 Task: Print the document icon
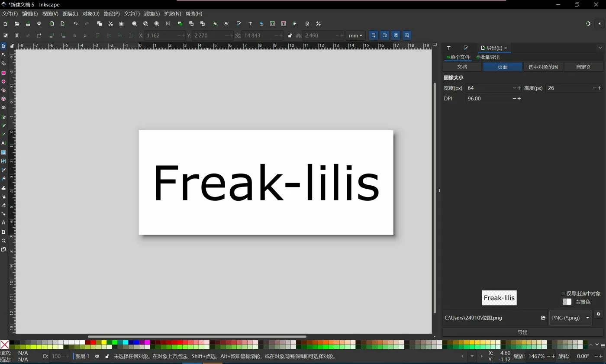coord(39,23)
